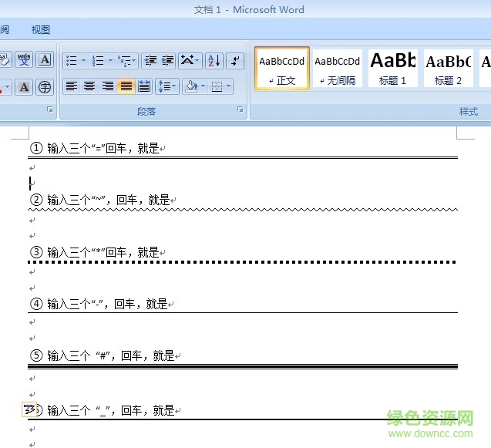Click the shading paint bucket color
Viewport: 491px width, 448px height.
(x=190, y=86)
